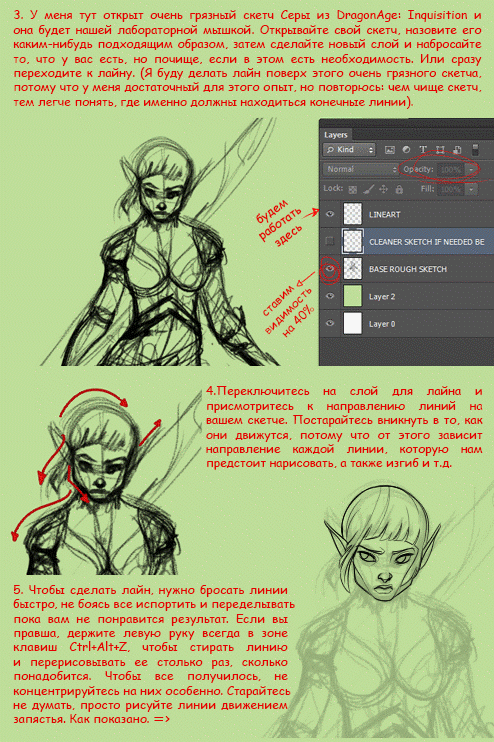The image size is (494, 742).
Task: Select the LINEART layer thumbnail
Action: click(353, 214)
